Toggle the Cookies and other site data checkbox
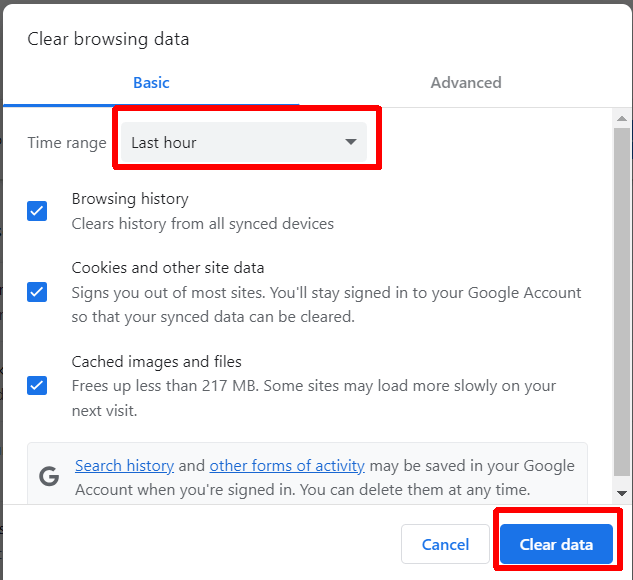Screen dimensions: 633x580 point(37,292)
